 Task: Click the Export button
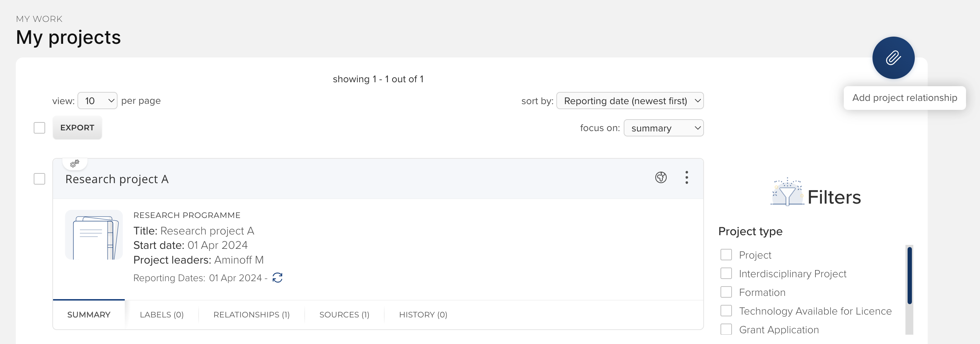[x=77, y=127]
